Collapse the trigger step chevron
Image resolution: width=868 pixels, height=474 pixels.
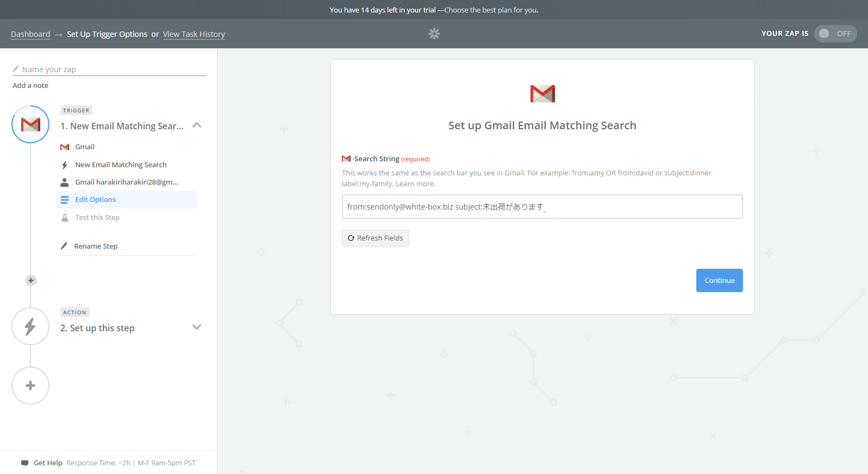[197, 125]
